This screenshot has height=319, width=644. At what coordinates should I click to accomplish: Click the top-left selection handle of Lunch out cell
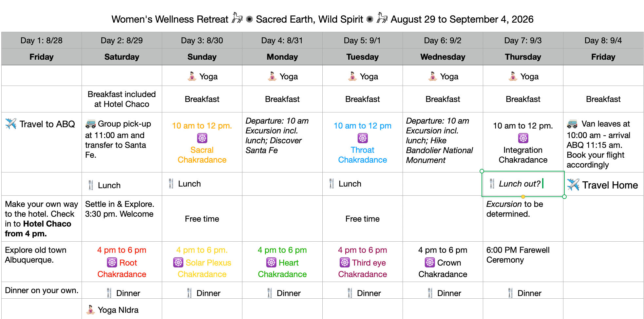pyautogui.click(x=482, y=171)
